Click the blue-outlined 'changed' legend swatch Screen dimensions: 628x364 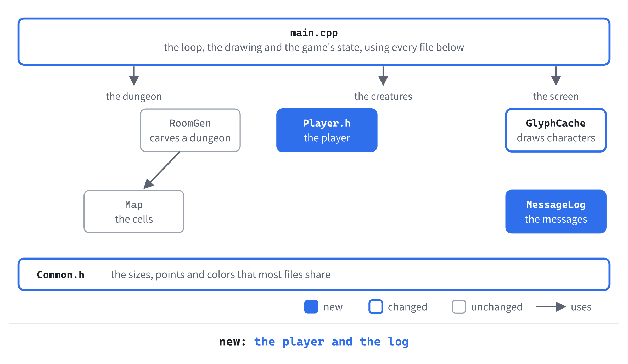pyautogui.click(x=376, y=307)
